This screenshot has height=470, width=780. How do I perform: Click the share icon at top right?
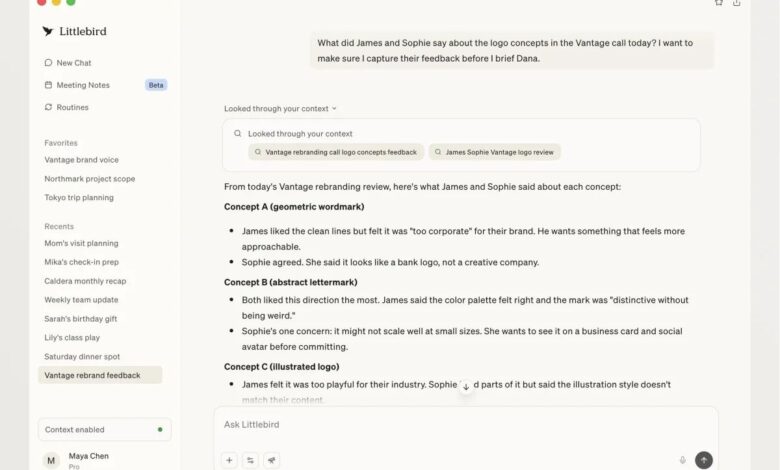tap(737, 3)
